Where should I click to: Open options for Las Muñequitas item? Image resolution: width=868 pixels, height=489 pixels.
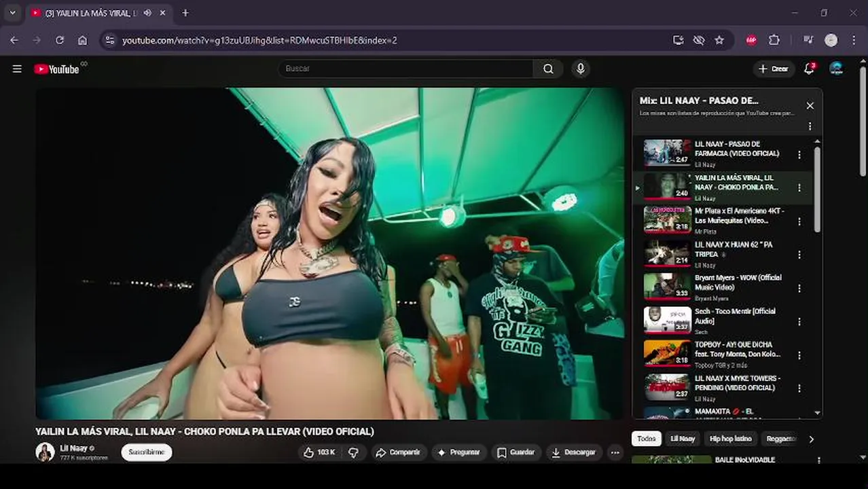799,221
